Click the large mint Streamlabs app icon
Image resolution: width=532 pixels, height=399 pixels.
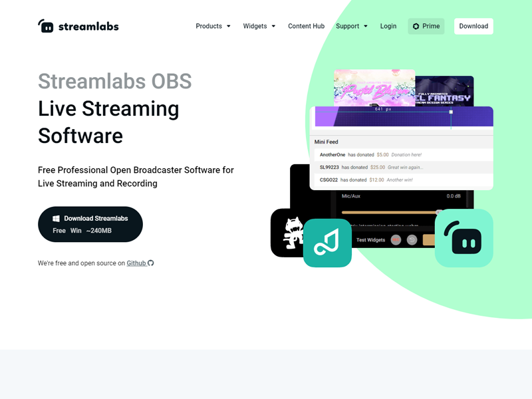click(464, 238)
